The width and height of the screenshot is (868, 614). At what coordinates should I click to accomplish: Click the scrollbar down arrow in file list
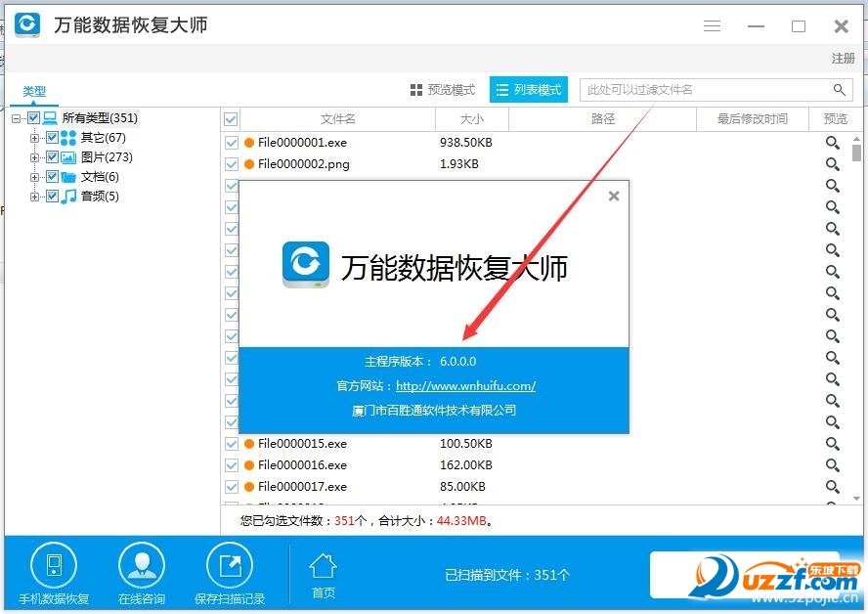coord(856,499)
